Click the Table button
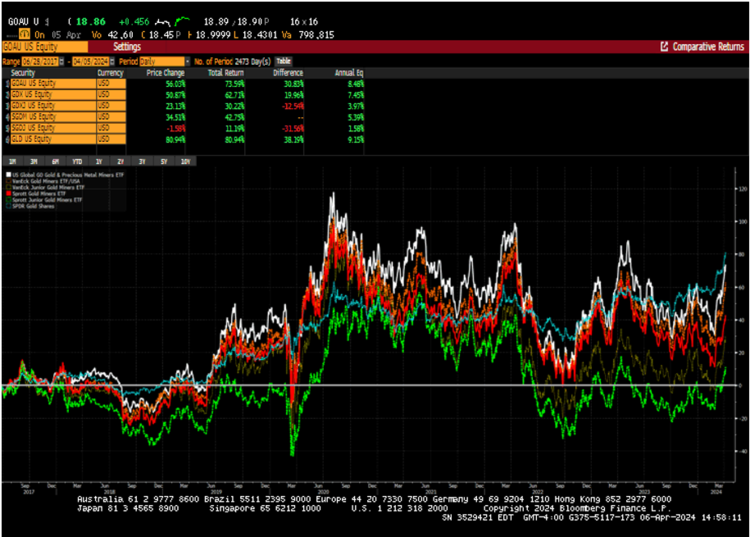The height and width of the screenshot is (537, 750). 283,61
